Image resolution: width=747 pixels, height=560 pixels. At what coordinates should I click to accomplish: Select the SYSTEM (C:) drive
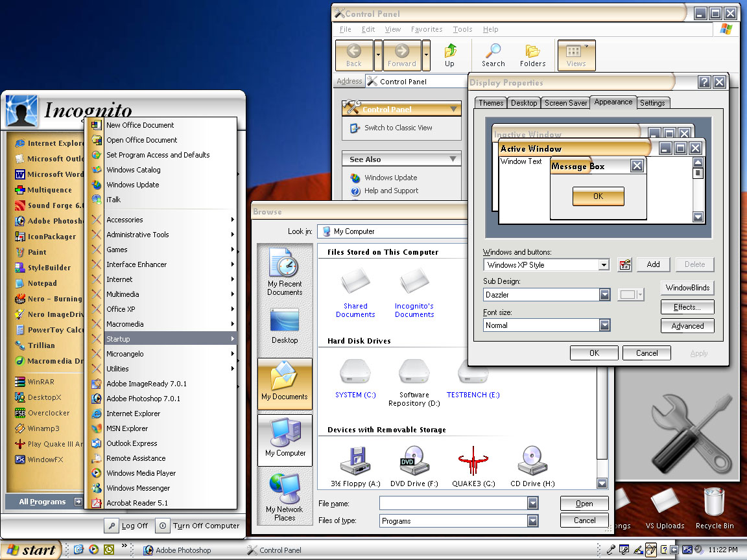click(355, 379)
